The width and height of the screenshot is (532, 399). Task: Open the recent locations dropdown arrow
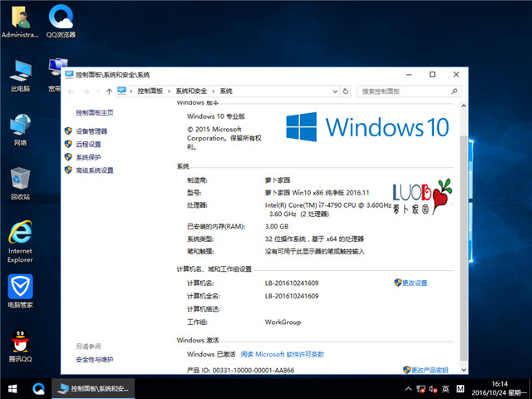coord(98,91)
